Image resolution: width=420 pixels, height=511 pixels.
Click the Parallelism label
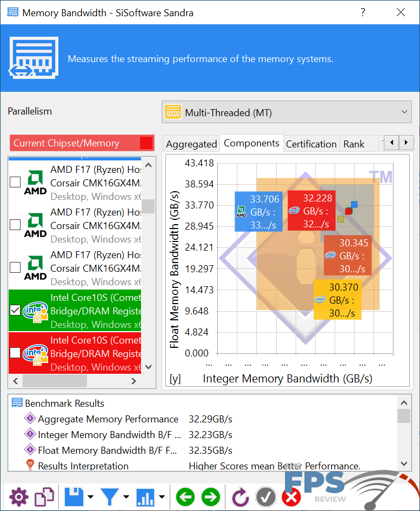[30, 111]
